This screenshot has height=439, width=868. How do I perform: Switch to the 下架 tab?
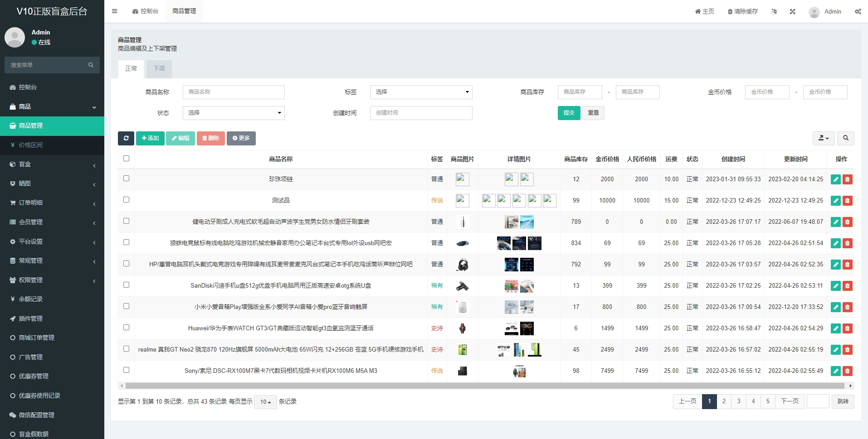tap(159, 68)
